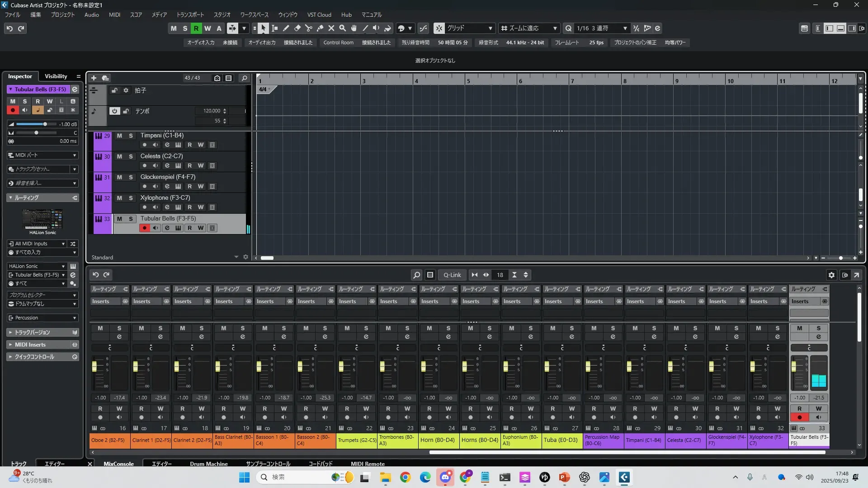Click the tempo value field 120.000
The width and height of the screenshot is (868, 488).
click(212, 111)
